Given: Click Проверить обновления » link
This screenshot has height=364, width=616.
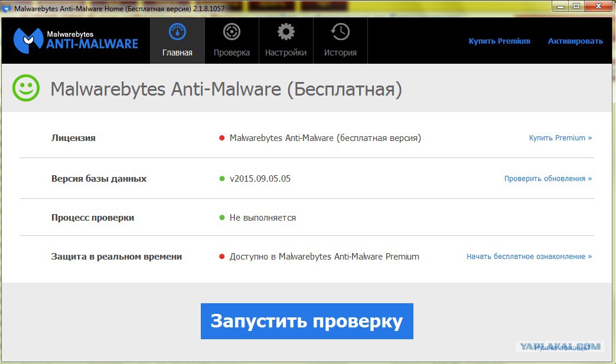Looking at the screenshot, I should click(x=548, y=179).
